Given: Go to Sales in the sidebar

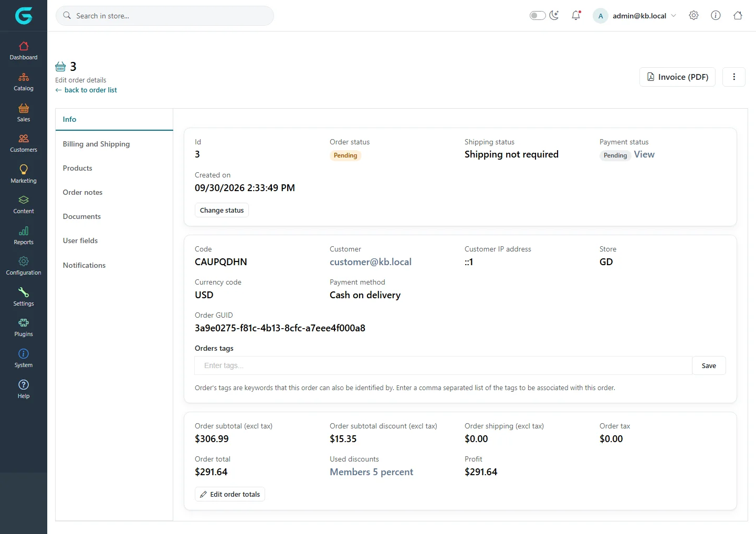Looking at the screenshot, I should click(24, 113).
